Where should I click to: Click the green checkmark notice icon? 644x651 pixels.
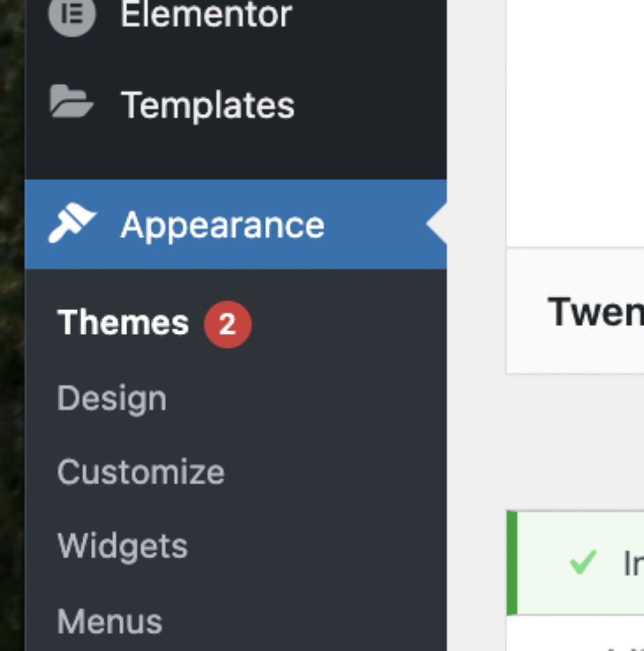(x=582, y=562)
